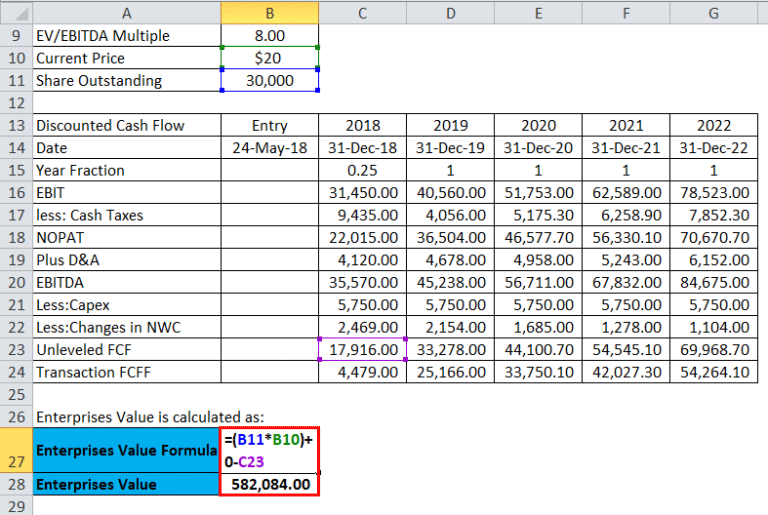
Task: Click the Current Price cell $20
Action: (269, 58)
